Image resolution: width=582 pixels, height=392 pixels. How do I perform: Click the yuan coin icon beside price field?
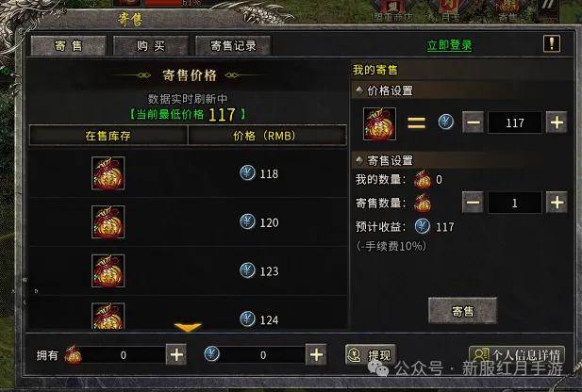click(446, 122)
